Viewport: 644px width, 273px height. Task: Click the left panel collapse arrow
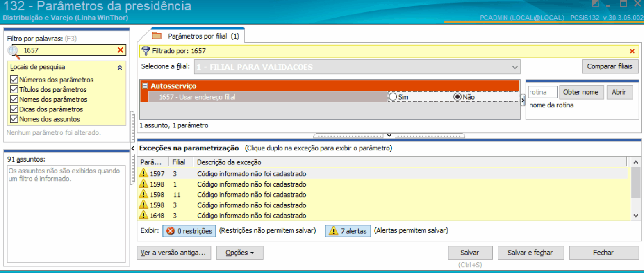coord(133,148)
